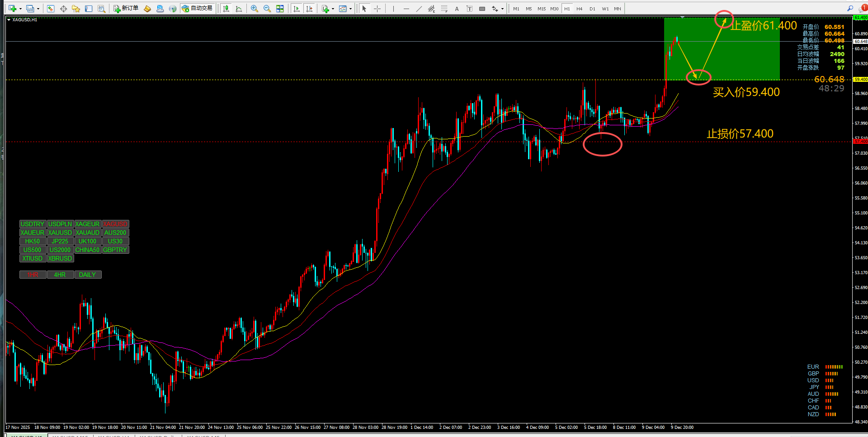Switch to the M15 timeframe
This screenshot has width=868, height=437.
[542, 9]
